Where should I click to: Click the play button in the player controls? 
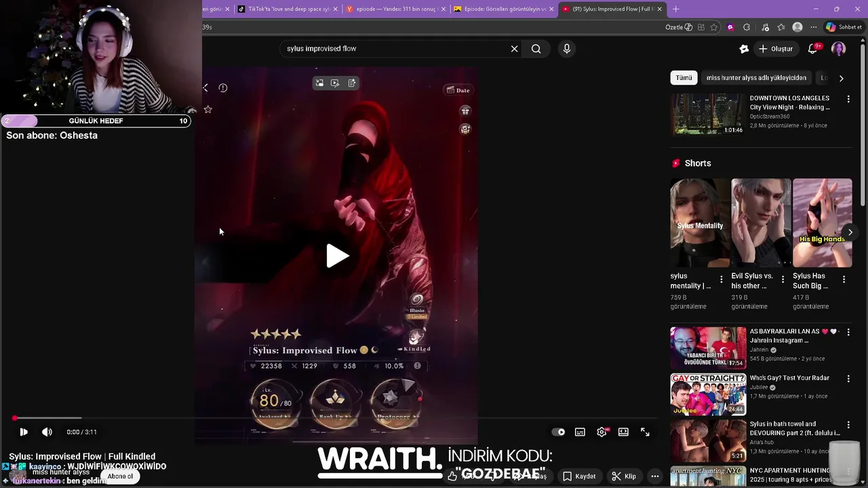tap(24, 432)
